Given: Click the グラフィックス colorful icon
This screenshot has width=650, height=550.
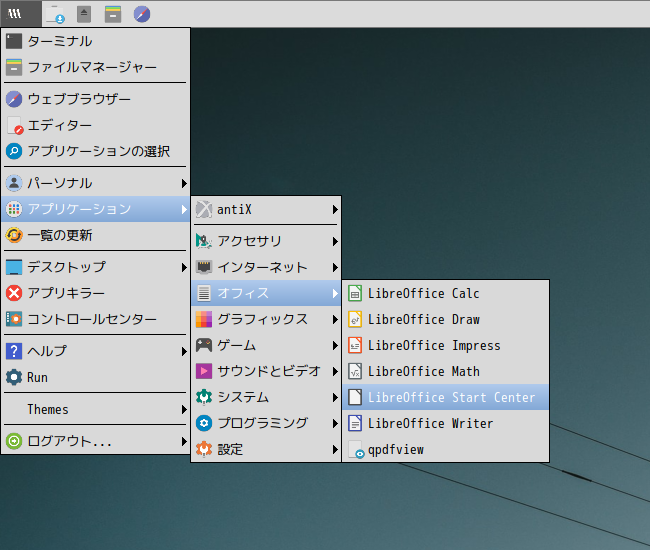Looking at the screenshot, I should click(204, 319).
